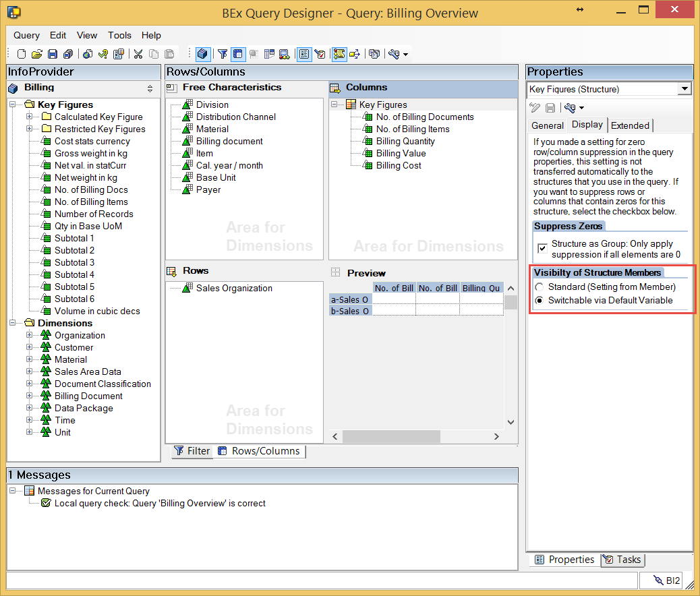This screenshot has height=596, width=700.
Task: Click the save icon in Properties pane
Action: [x=550, y=108]
